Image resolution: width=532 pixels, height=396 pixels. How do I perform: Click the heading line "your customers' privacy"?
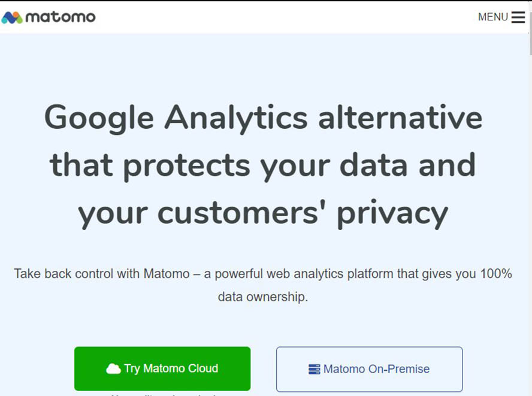tap(263, 213)
